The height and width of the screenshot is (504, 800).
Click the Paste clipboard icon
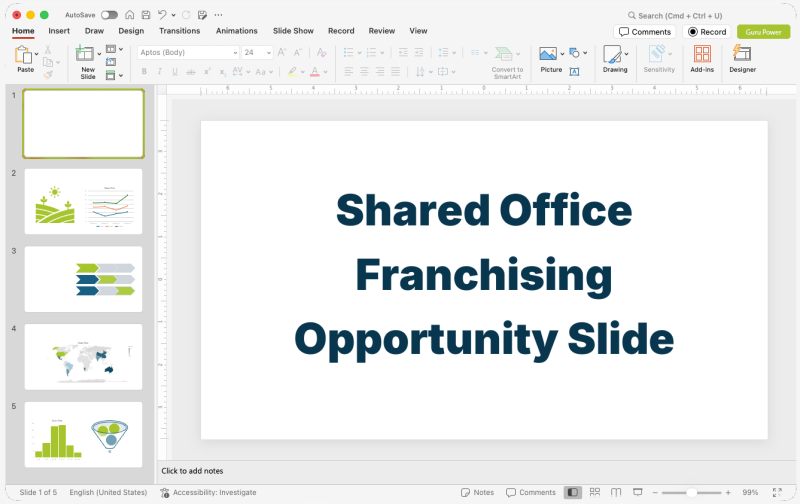23,54
